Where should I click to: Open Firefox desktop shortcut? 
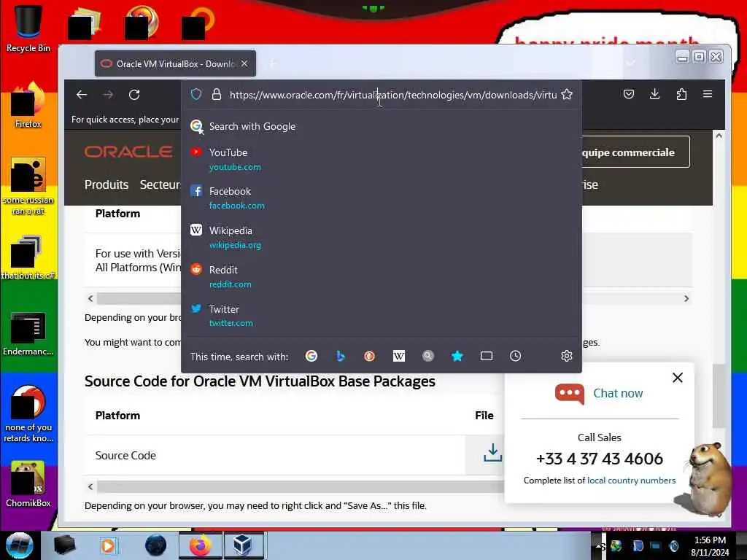click(x=28, y=105)
